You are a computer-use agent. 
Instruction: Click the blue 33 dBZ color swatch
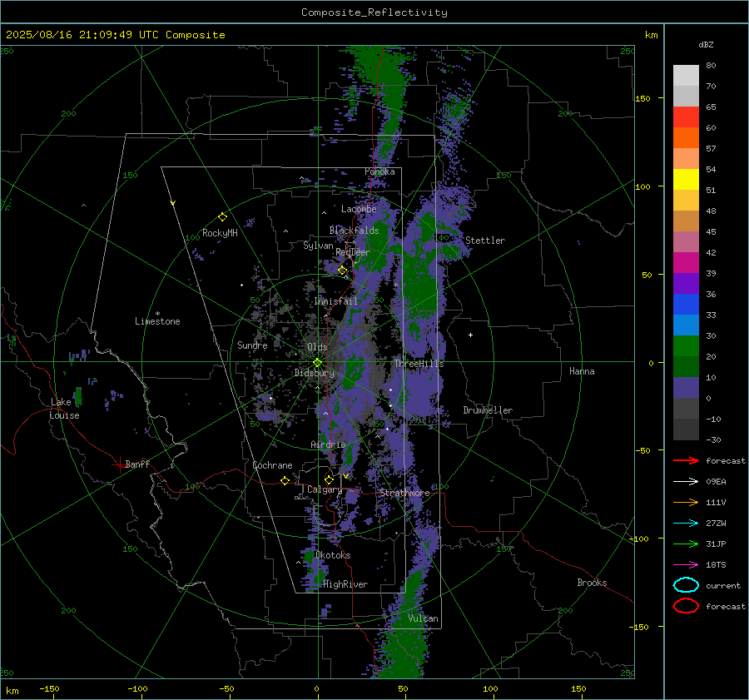[x=686, y=304]
